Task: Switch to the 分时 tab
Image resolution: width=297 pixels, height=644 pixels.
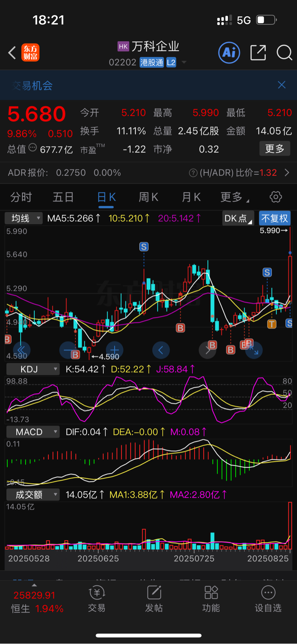Action: point(21,197)
